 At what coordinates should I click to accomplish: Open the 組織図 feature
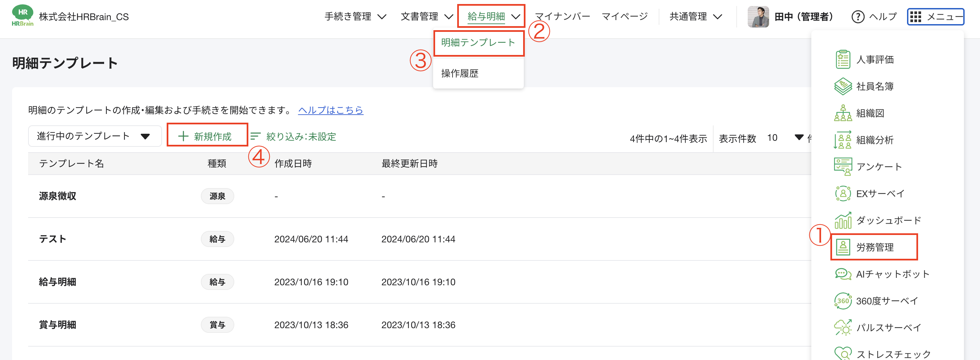[871, 113]
